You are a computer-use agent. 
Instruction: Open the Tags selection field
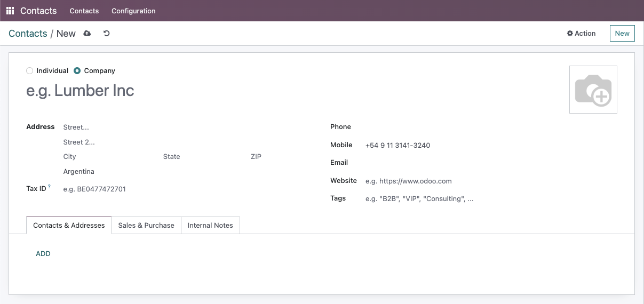pyautogui.click(x=491, y=199)
